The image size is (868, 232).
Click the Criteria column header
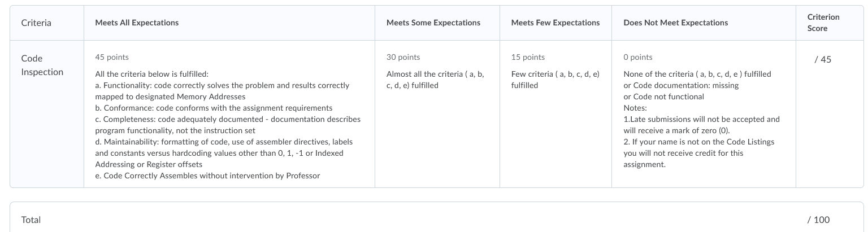tap(36, 23)
